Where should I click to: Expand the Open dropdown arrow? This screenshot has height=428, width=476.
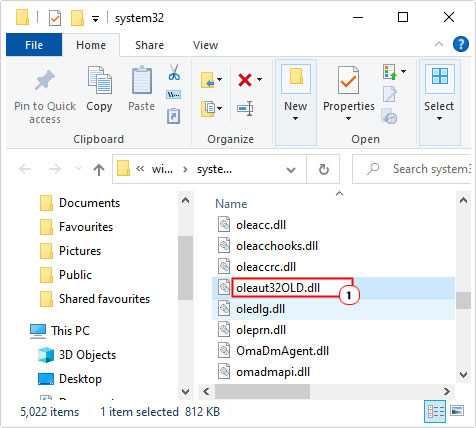[404, 71]
